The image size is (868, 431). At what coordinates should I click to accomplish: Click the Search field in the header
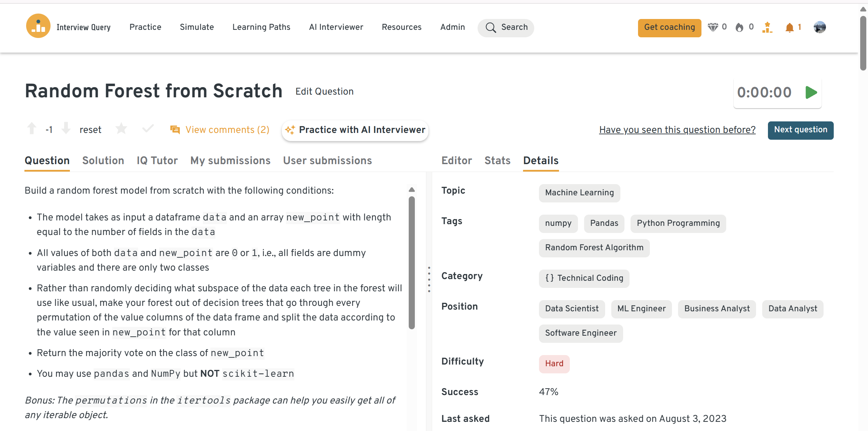(x=506, y=27)
